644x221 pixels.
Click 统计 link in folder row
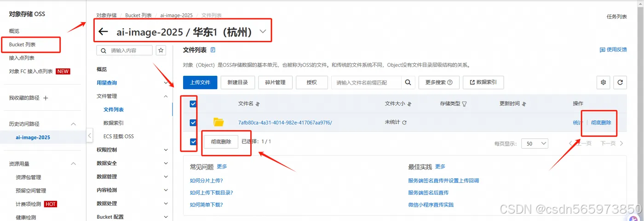[578, 123]
